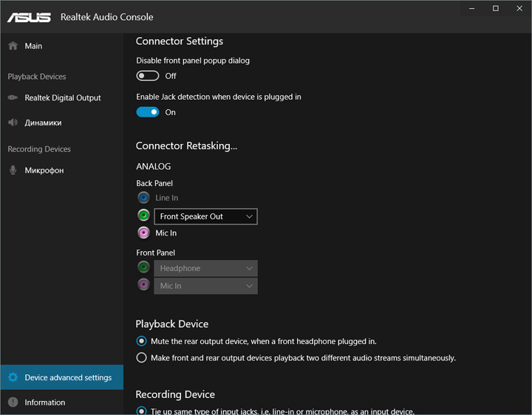Select Tie up same type of input jacks
Screen dimensions: 532x415
click(142, 411)
